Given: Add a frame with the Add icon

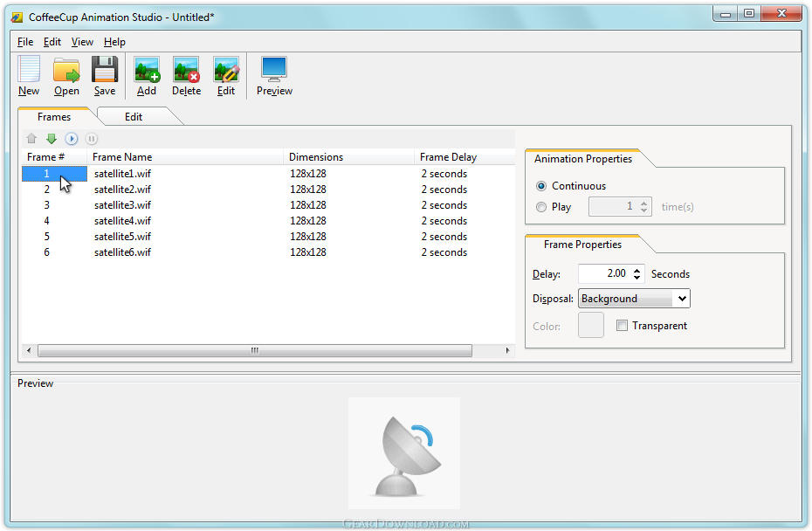Looking at the screenshot, I should tap(147, 70).
